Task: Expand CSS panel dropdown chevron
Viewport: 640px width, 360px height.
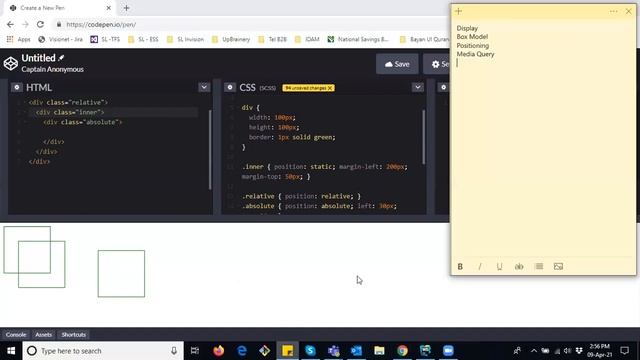Action: click(x=418, y=87)
